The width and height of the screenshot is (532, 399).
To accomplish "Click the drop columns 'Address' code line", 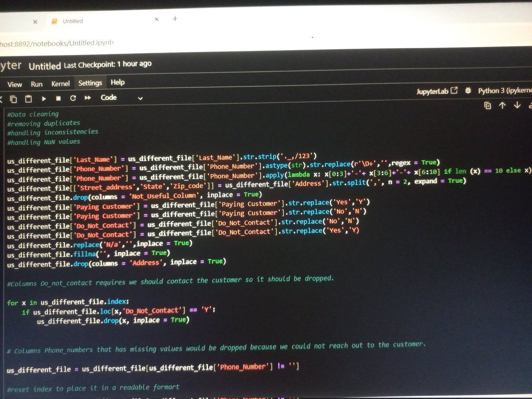I will click(x=117, y=263).
